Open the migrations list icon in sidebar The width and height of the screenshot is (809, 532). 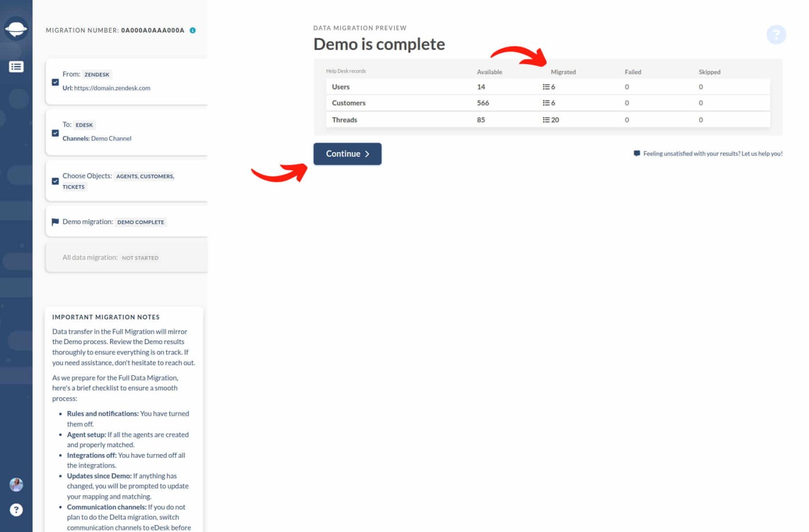(16, 67)
